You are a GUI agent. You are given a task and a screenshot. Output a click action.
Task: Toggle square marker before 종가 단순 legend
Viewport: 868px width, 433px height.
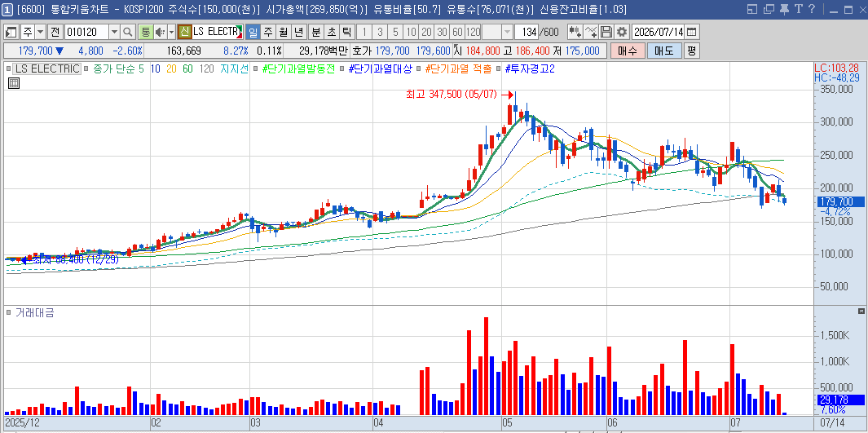(x=87, y=69)
